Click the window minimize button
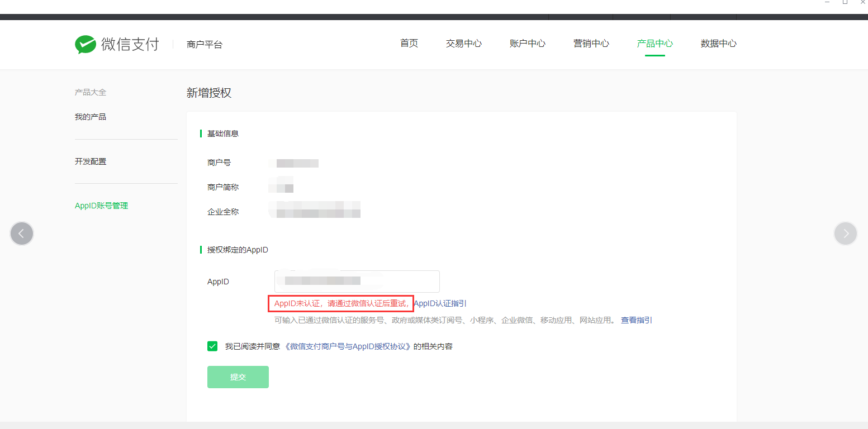 point(827,3)
